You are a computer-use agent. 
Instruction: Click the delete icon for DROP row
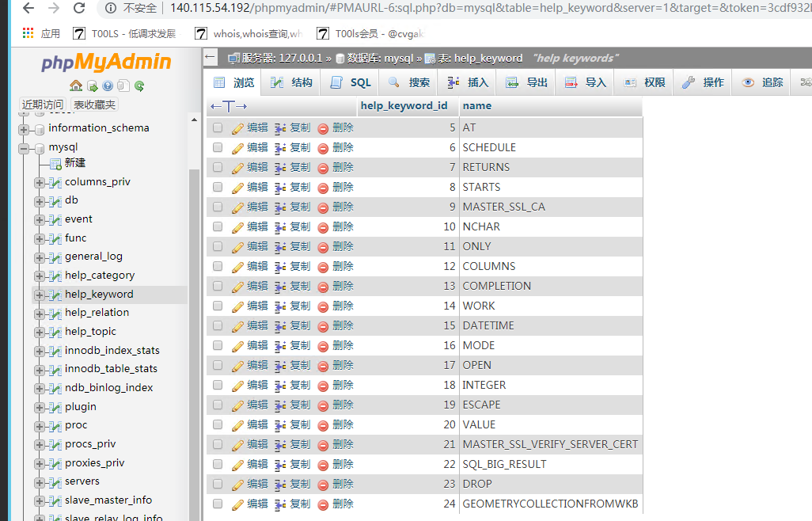click(x=323, y=485)
